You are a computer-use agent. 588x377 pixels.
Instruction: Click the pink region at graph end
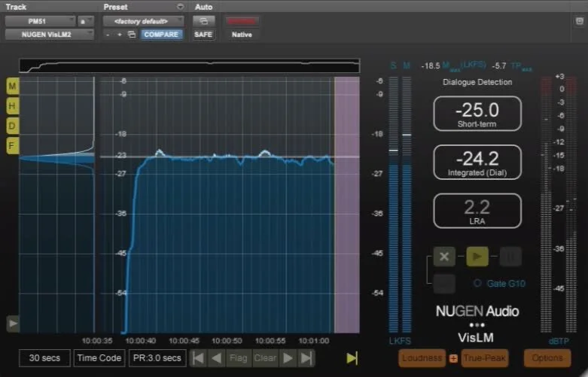(x=347, y=205)
